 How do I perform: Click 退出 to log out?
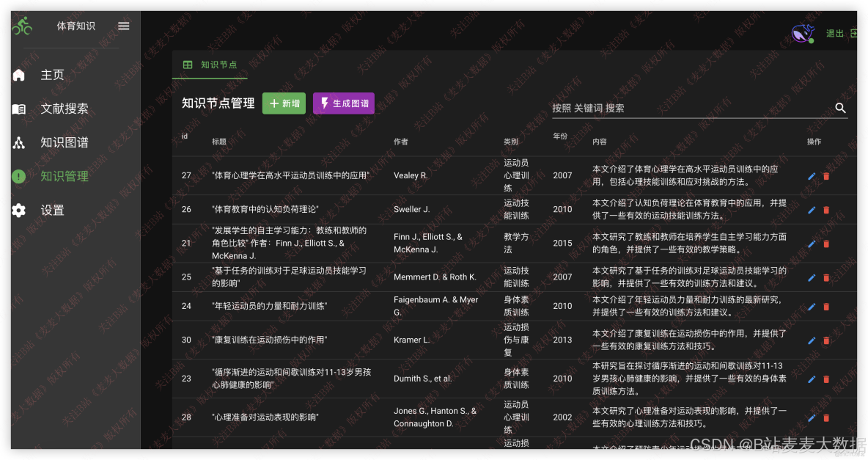point(835,33)
